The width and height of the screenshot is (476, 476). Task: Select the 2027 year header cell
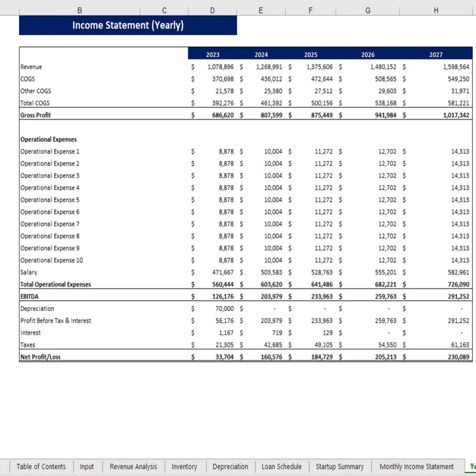click(x=436, y=55)
